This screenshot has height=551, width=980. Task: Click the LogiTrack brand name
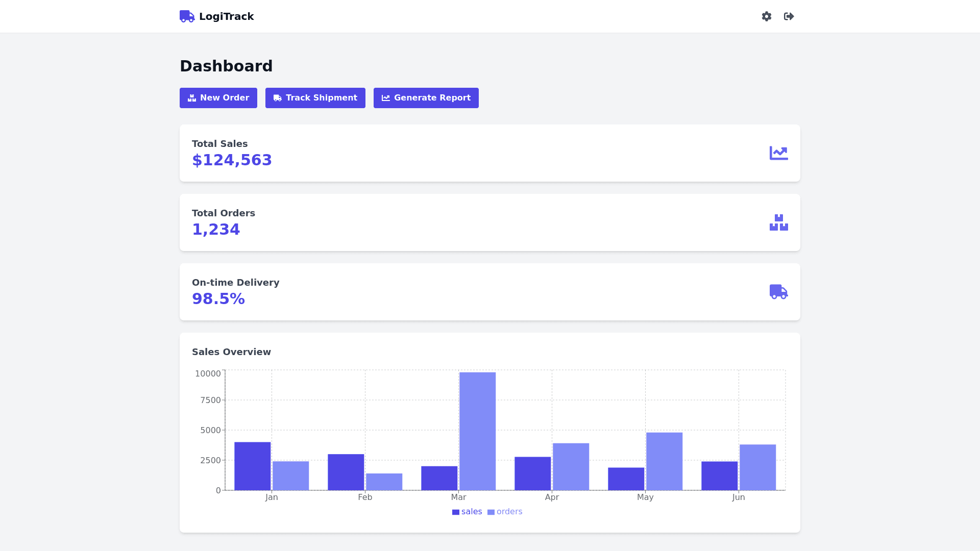[226, 16]
